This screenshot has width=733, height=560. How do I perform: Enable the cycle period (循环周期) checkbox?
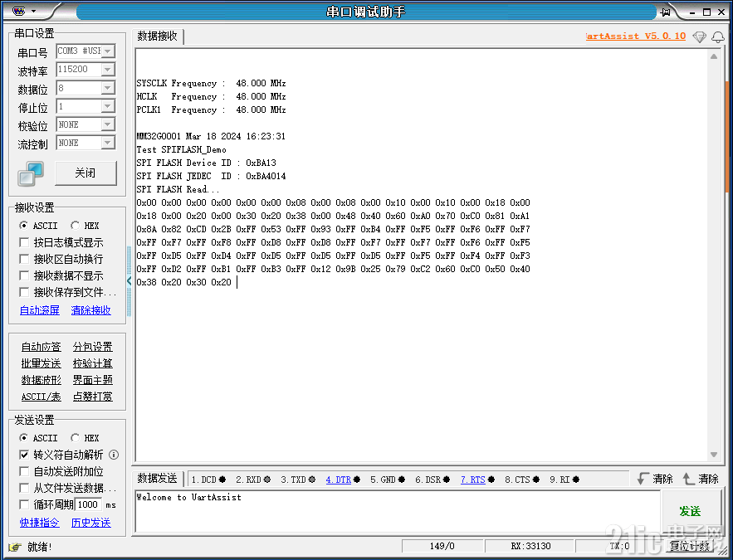click(x=24, y=505)
